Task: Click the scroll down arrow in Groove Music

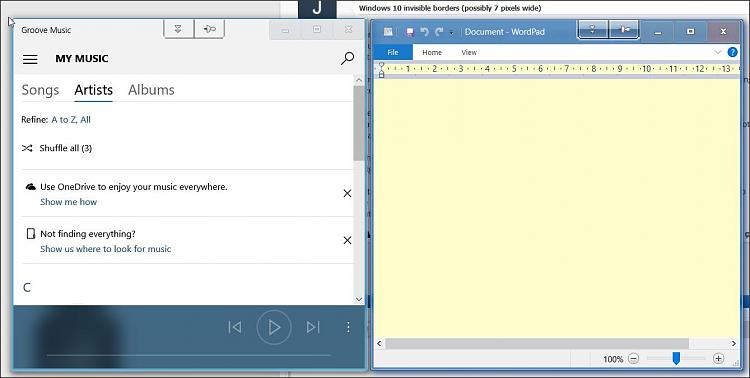Action: coord(359,300)
